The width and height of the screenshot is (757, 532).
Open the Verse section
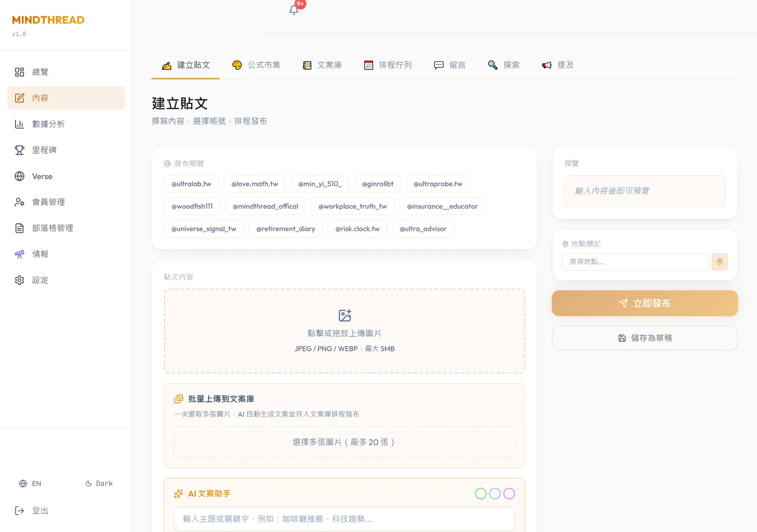pos(66,176)
